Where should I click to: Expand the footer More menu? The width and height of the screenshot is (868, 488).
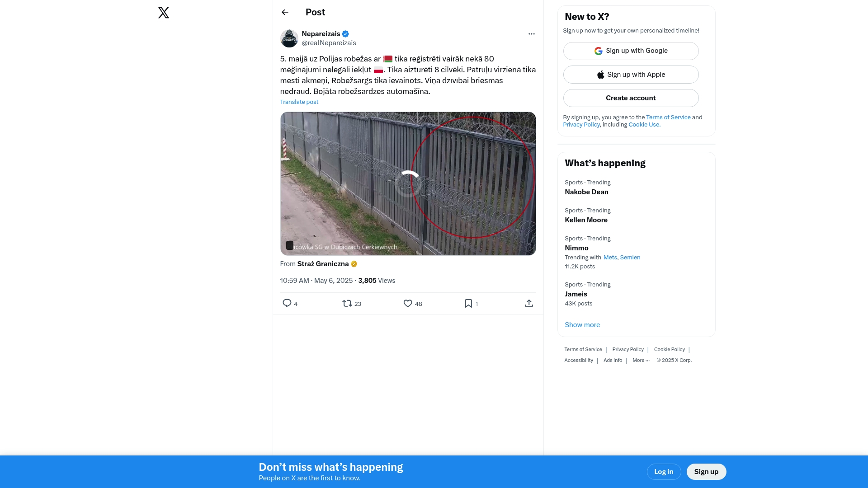pos(641,360)
